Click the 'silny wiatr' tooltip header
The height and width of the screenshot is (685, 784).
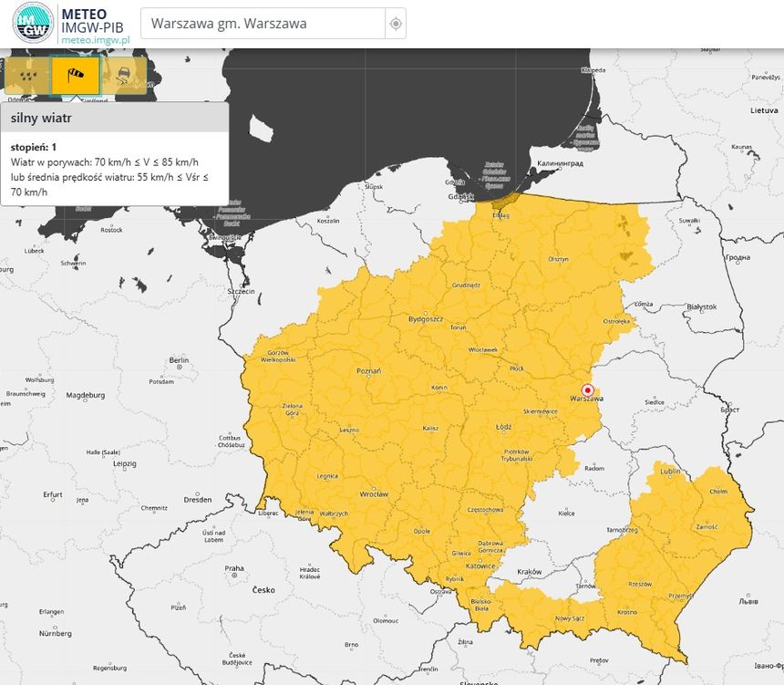click(115, 118)
